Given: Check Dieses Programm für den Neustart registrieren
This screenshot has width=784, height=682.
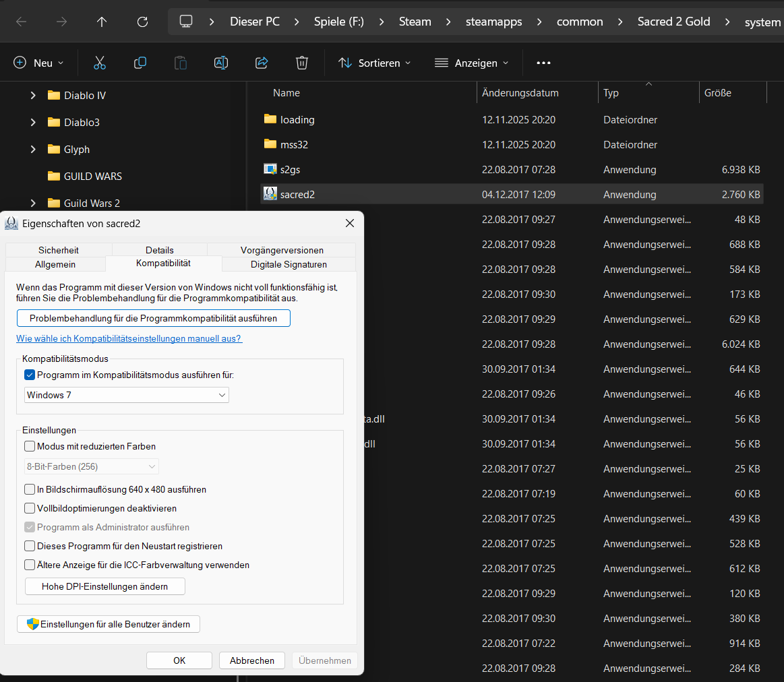Looking at the screenshot, I should (30, 545).
